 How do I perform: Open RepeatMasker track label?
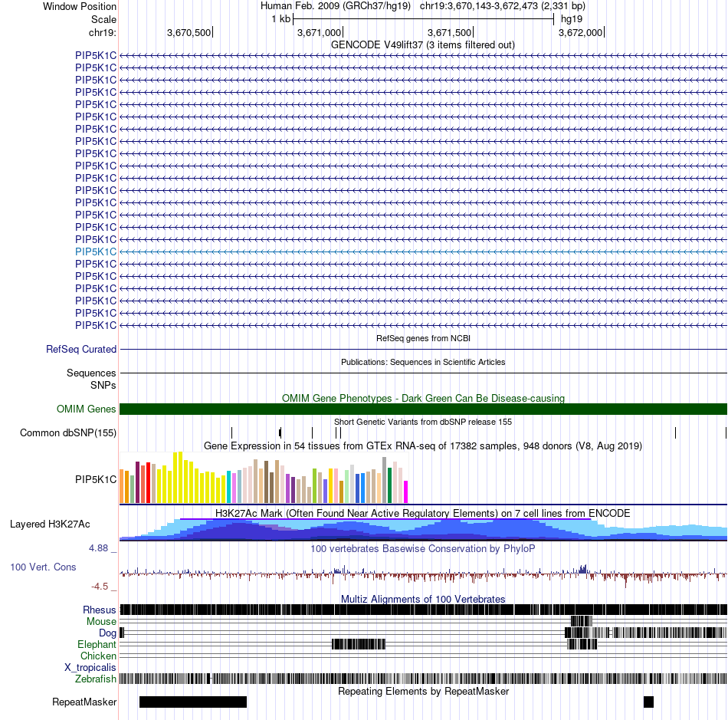tap(84, 702)
